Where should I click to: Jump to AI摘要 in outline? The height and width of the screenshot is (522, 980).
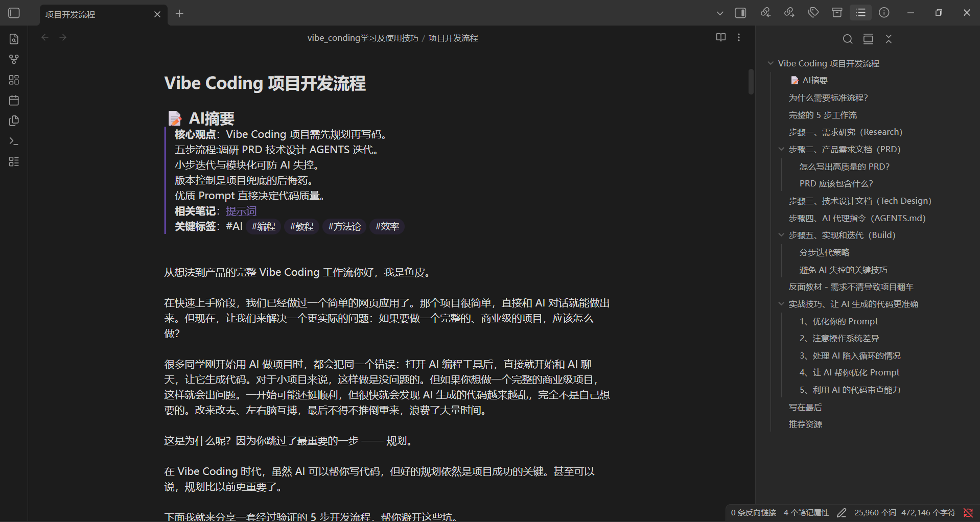coord(809,80)
